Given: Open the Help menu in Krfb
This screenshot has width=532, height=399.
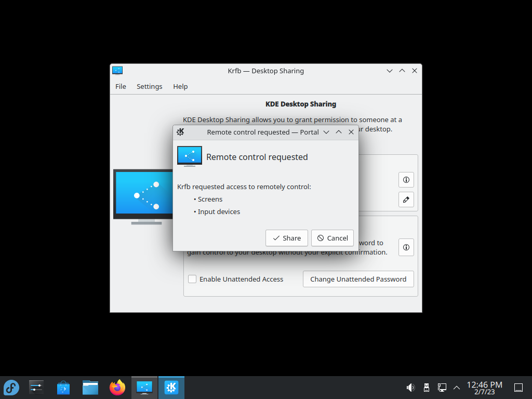Looking at the screenshot, I should click(180, 87).
